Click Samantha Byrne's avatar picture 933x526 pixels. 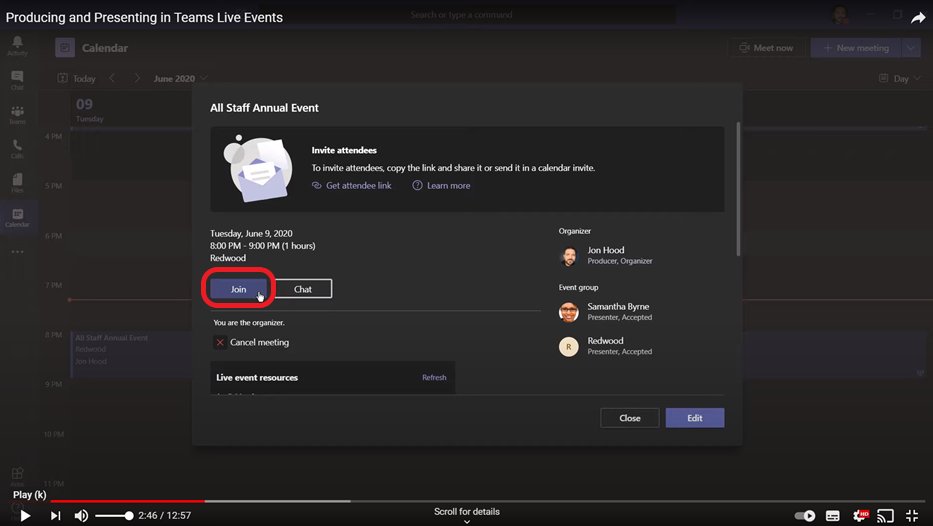coord(569,312)
